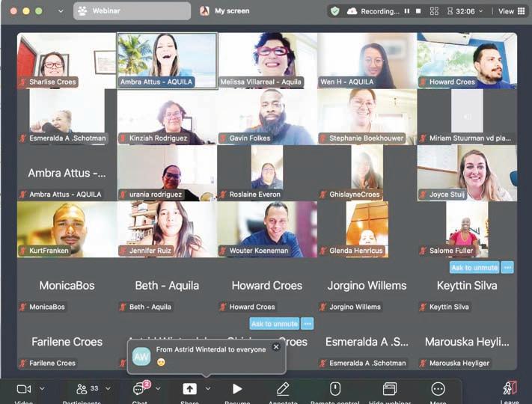Click the Remote control mouse icon
Viewport: 532px width, 404px height.
(x=335, y=389)
